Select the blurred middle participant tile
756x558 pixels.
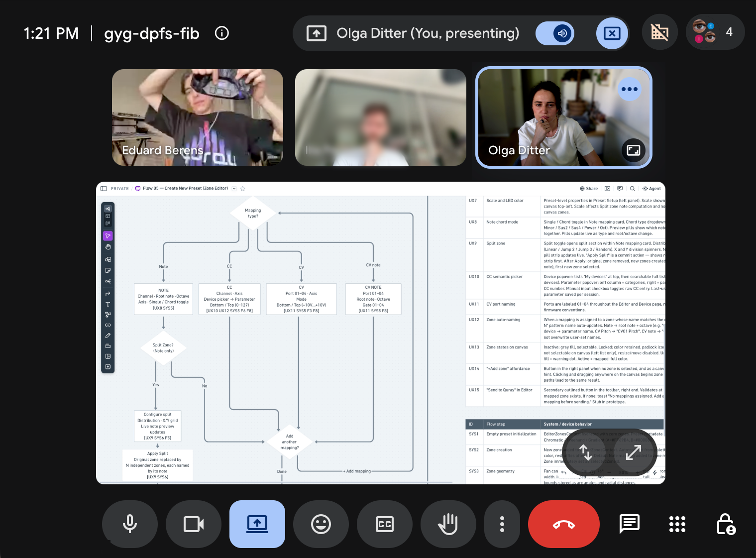click(381, 117)
